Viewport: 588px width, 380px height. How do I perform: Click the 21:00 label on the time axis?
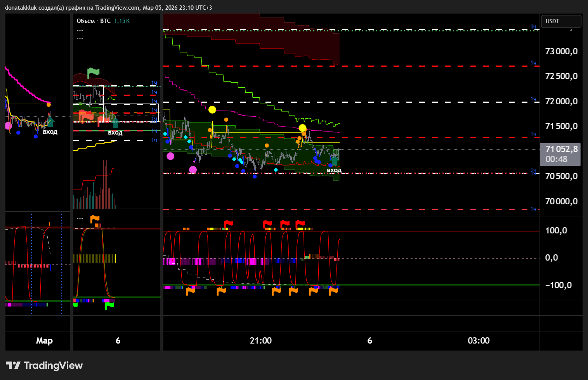click(x=260, y=341)
